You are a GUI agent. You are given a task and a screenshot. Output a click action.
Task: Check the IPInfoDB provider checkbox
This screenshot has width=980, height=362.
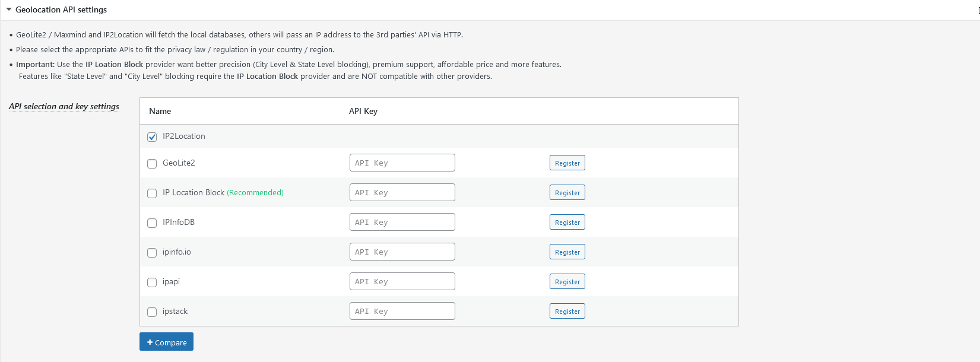click(x=152, y=223)
